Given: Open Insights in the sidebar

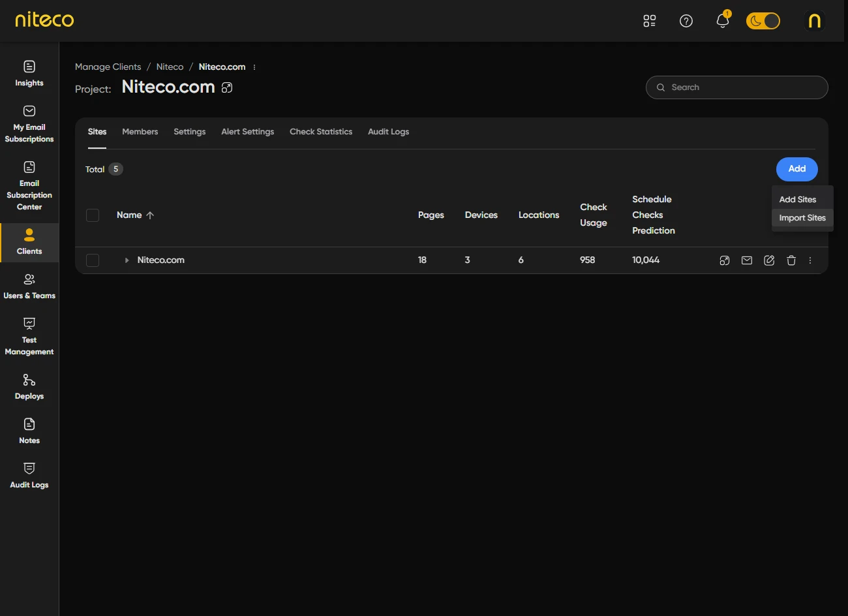Looking at the screenshot, I should pos(29,74).
